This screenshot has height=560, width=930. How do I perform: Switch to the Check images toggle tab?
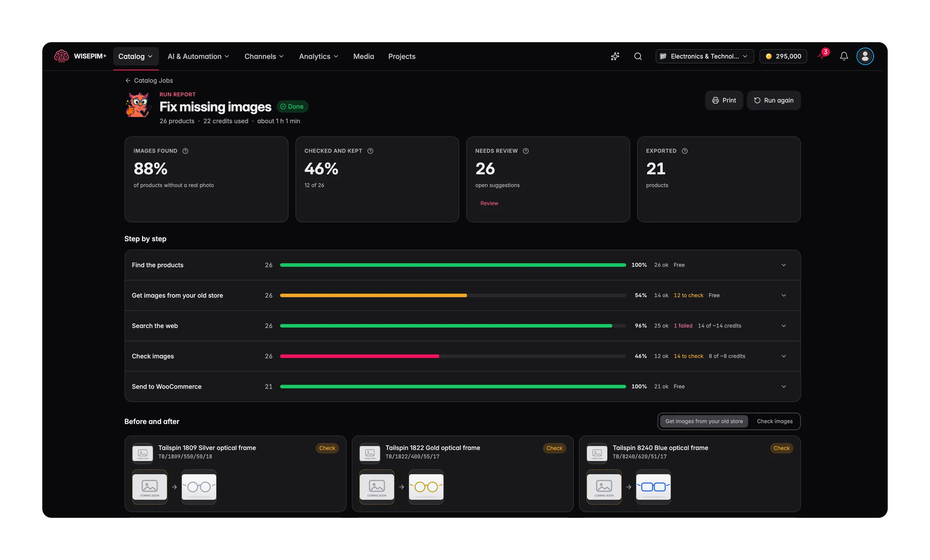tap(775, 421)
